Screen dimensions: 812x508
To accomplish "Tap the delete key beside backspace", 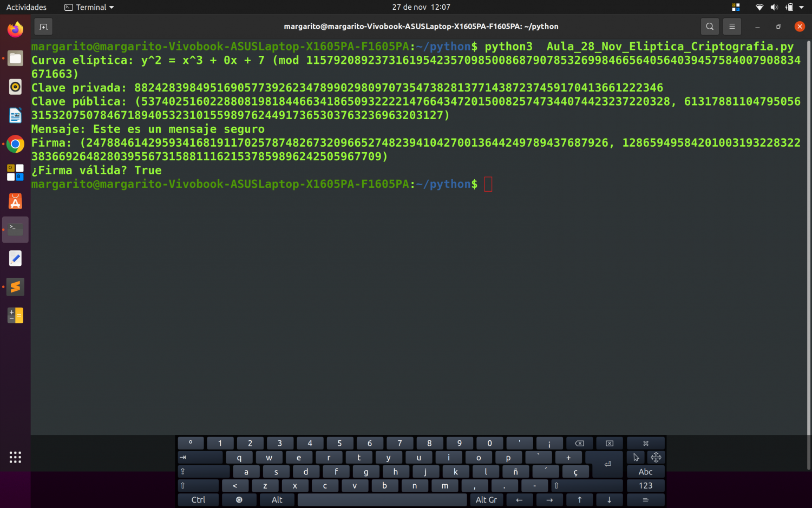I will [609, 443].
